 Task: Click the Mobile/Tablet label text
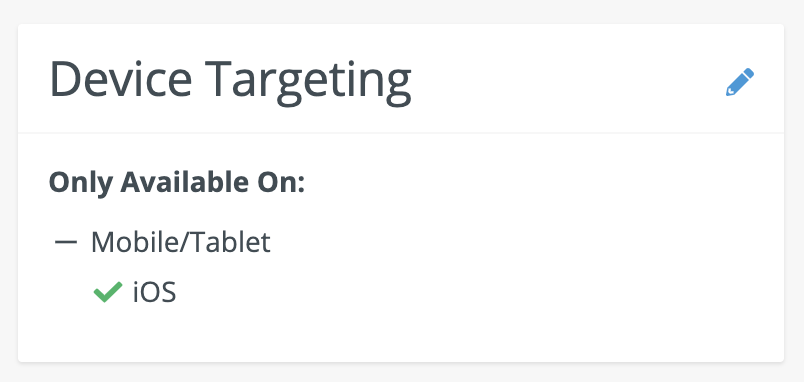180,242
